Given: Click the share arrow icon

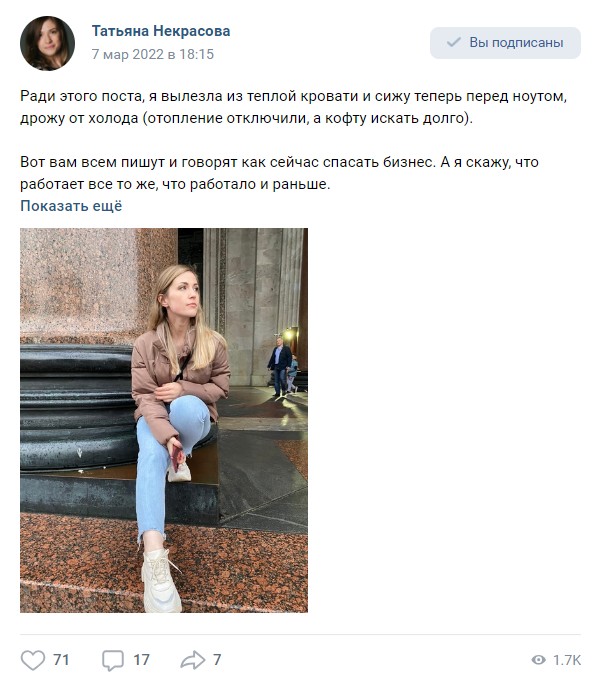Looking at the screenshot, I should pos(192,660).
